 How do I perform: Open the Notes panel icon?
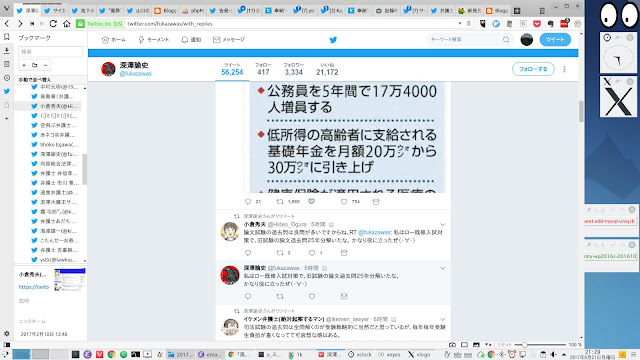tap(7, 64)
